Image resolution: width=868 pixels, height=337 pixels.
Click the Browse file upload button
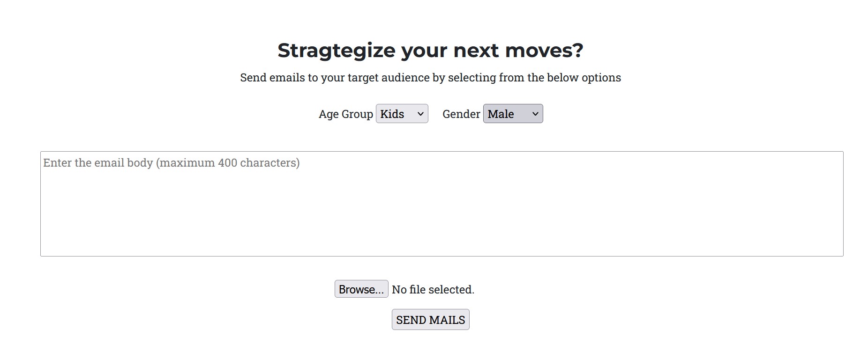[361, 289]
